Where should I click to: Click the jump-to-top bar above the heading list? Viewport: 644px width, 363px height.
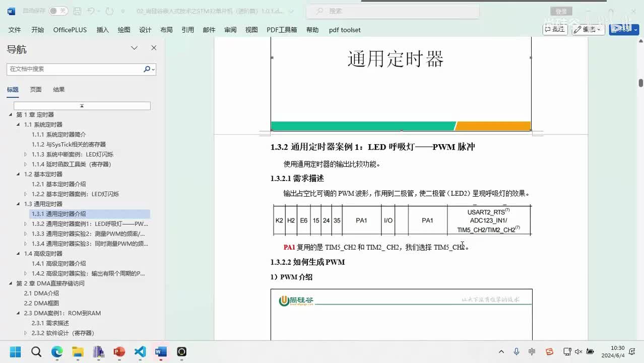click(x=82, y=106)
